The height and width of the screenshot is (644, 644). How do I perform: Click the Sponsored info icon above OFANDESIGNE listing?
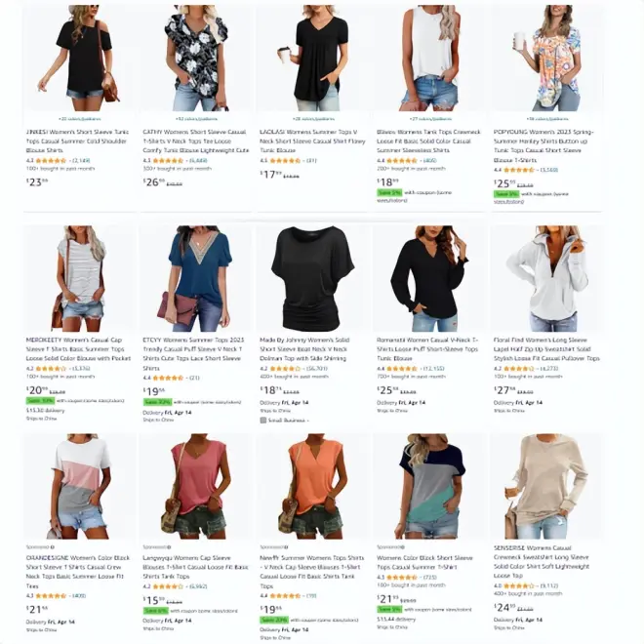click(x=53, y=547)
